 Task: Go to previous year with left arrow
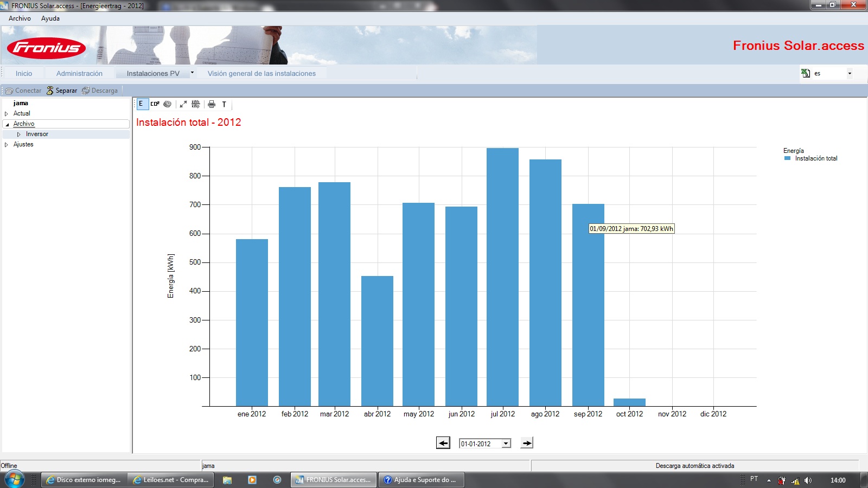click(443, 443)
